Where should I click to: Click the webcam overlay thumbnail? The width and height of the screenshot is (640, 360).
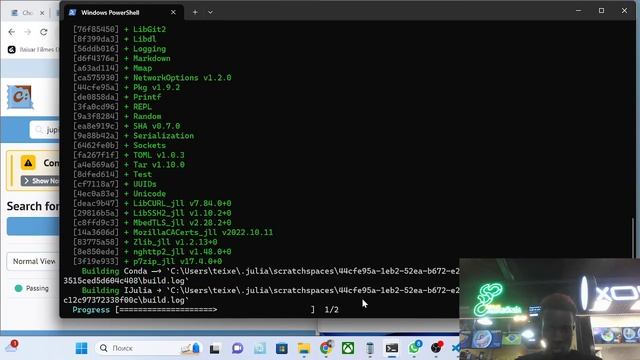pyautogui.click(x=549, y=309)
